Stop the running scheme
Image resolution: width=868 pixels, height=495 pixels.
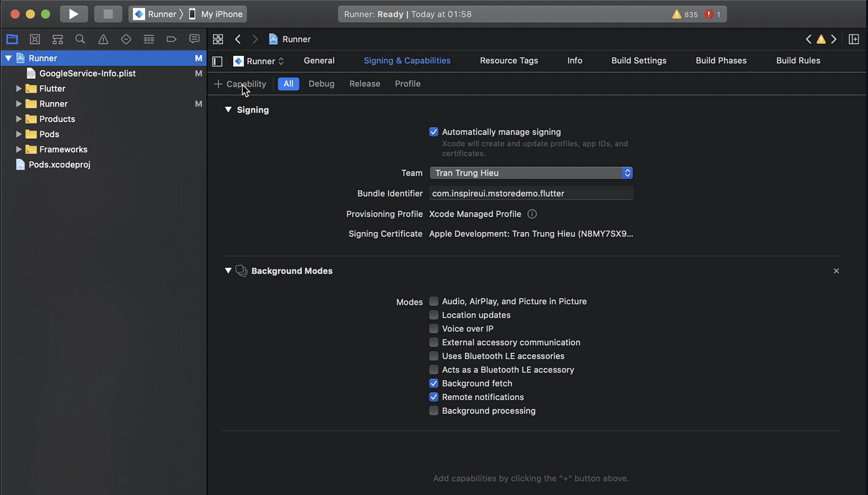click(x=108, y=14)
